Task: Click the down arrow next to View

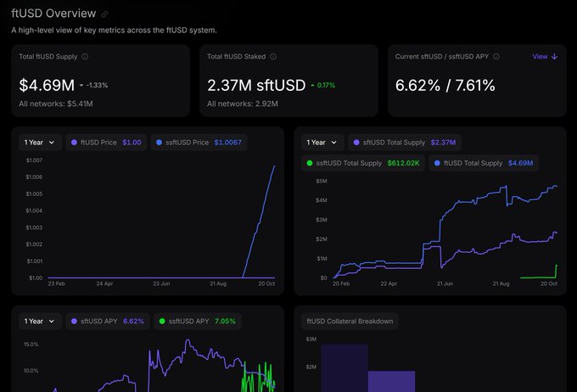Action: click(555, 56)
